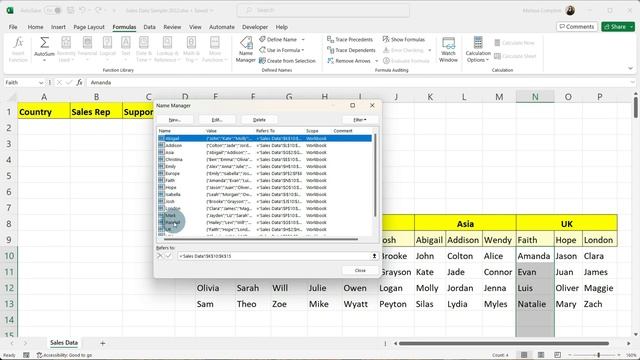Click Edit button in Name Manager
Image resolution: width=640 pixels, height=360 pixels.
217,120
